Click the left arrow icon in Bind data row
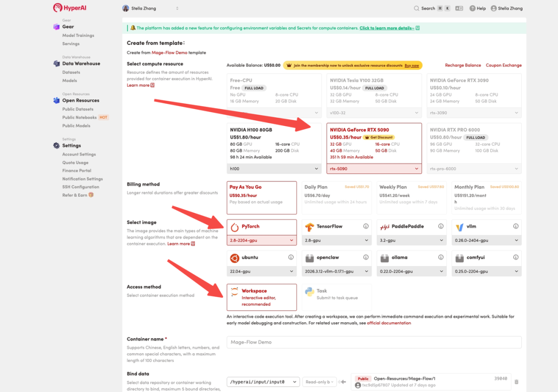The width and height of the screenshot is (558, 392). 343,382
